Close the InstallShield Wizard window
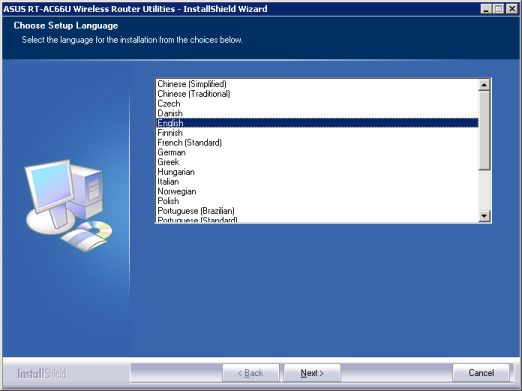The height and width of the screenshot is (391, 522). pos(512,9)
